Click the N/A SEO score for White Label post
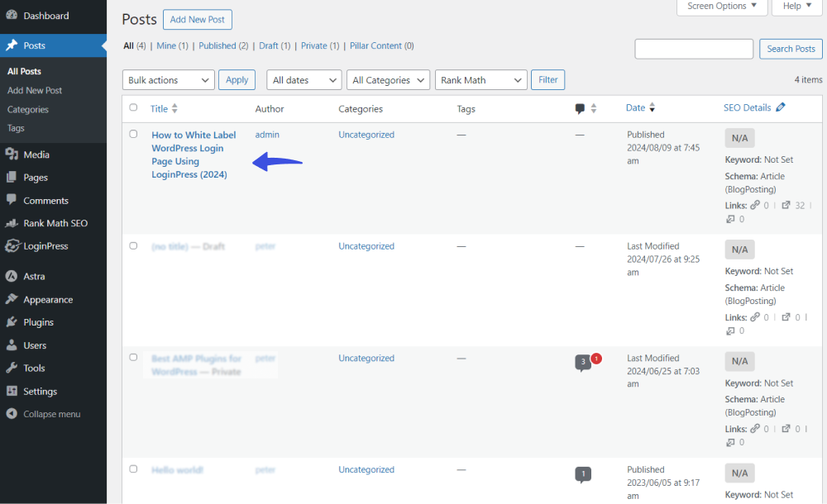This screenshot has height=504, width=827. pos(739,138)
